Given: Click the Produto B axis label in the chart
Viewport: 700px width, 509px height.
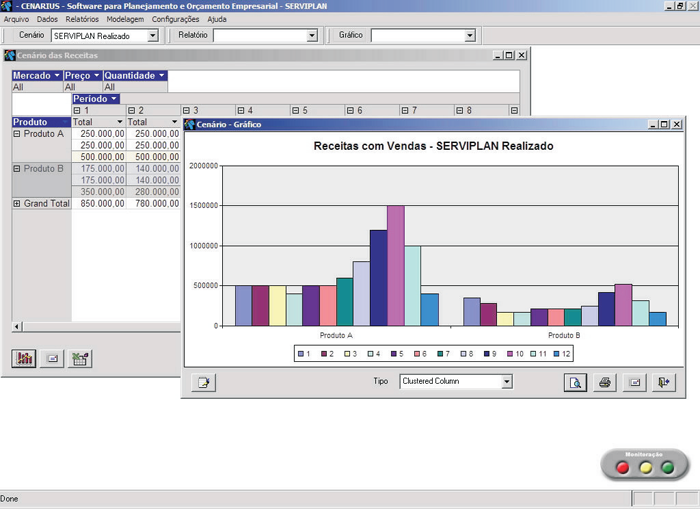Looking at the screenshot, I should (x=564, y=335).
